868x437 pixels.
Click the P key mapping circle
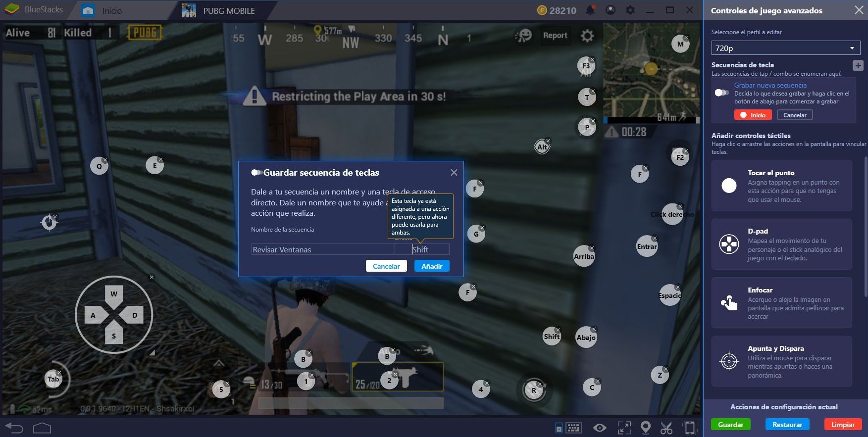(x=587, y=127)
